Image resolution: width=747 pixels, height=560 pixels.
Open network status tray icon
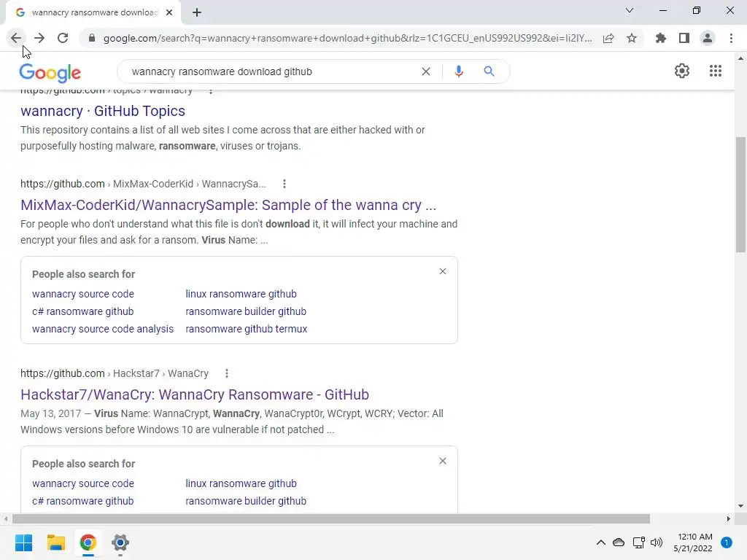pos(638,542)
